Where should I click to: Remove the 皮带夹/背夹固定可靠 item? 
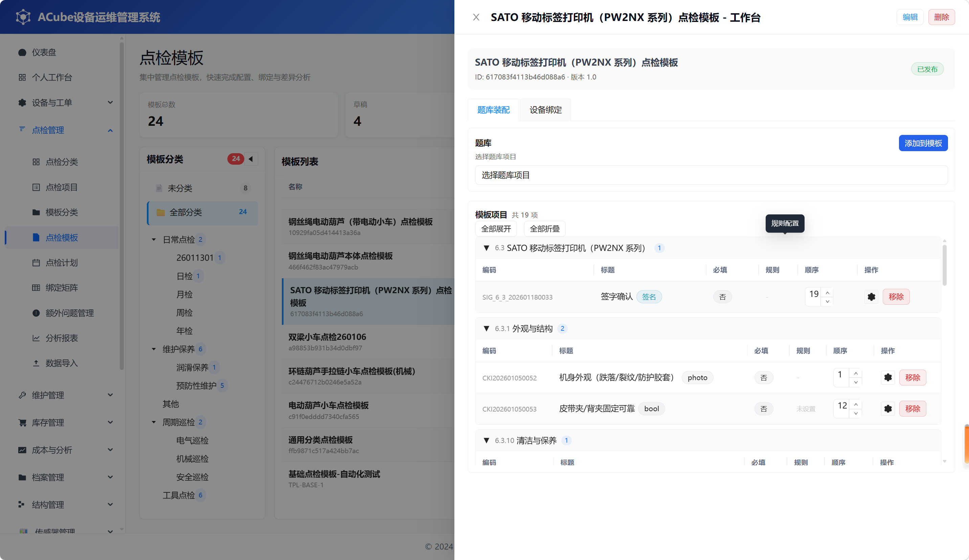(x=912, y=409)
